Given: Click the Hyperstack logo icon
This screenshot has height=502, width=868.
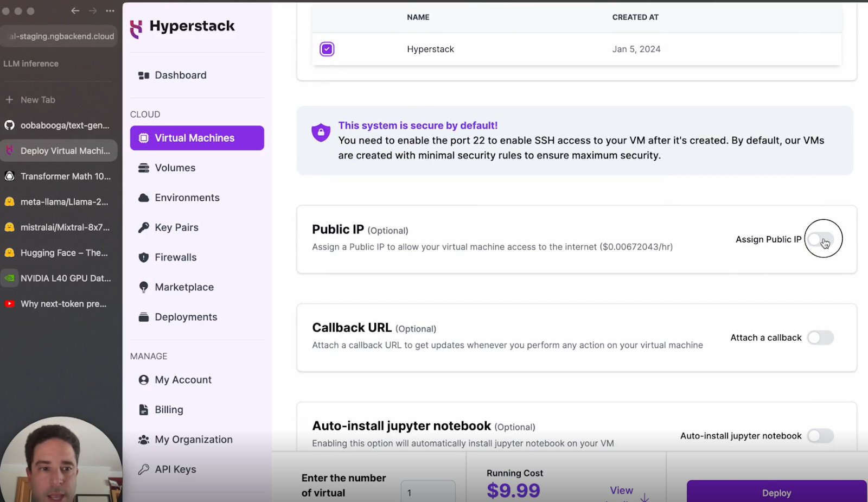Looking at the screenshot, I should [136, 28].
